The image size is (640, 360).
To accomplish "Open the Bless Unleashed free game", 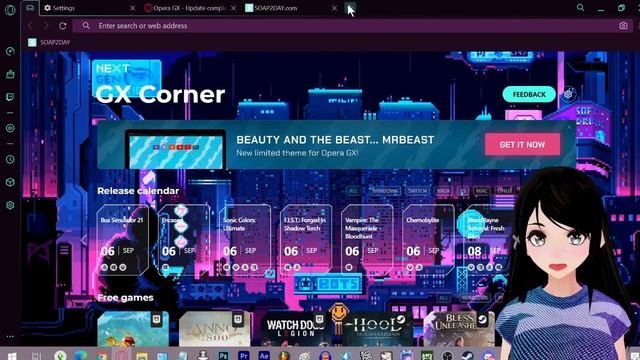I will click(459, 329).
